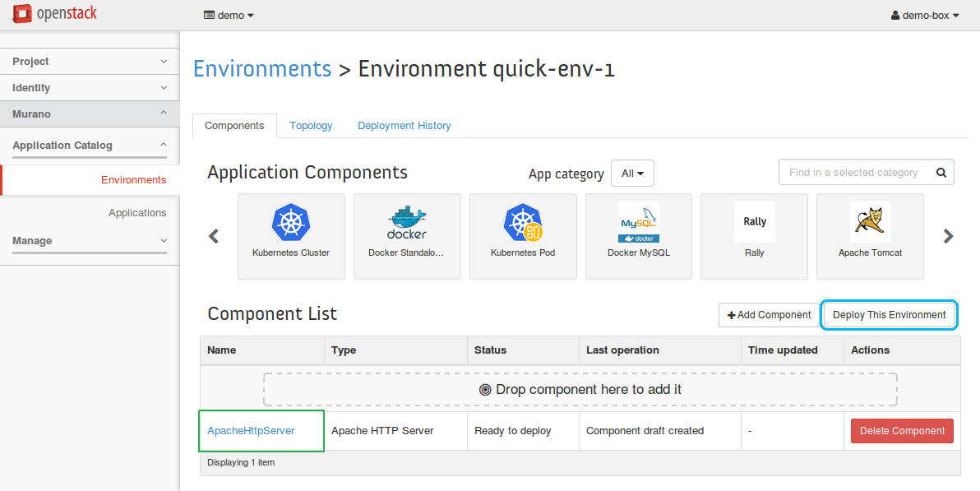Open the App category All dropdown
980x491 pixels.
(x=632, y=174)
